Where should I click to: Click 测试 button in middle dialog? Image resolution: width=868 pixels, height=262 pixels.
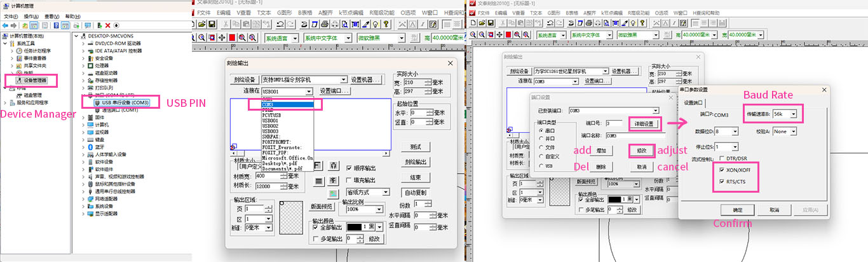coord(416,146)
